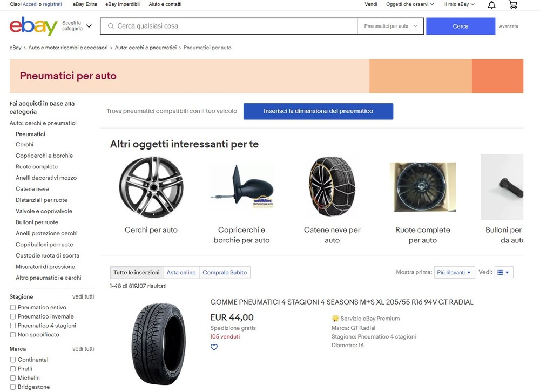Check the Pneumatico estivo checkbox
The height and width of the screenshot is (392, 540).
(x=13, y=308)
